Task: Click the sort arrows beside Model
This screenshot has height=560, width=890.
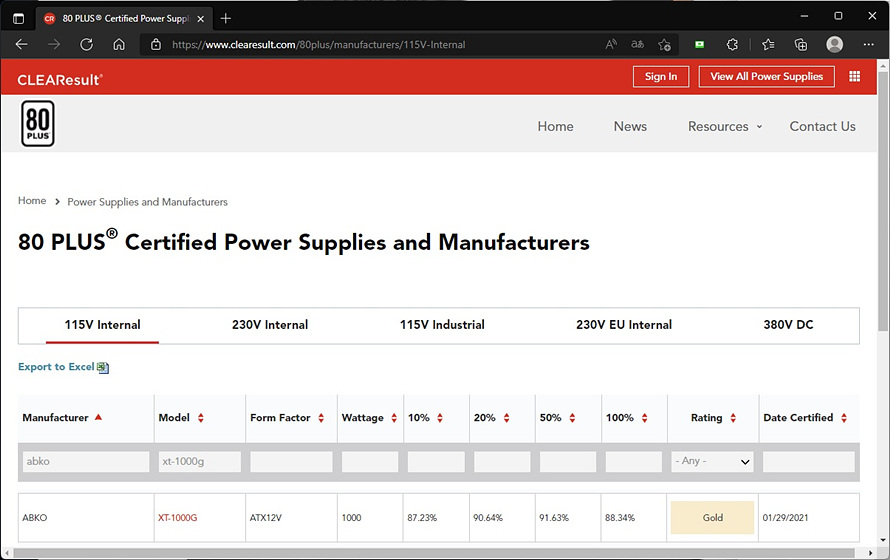Action: point(200,418)
